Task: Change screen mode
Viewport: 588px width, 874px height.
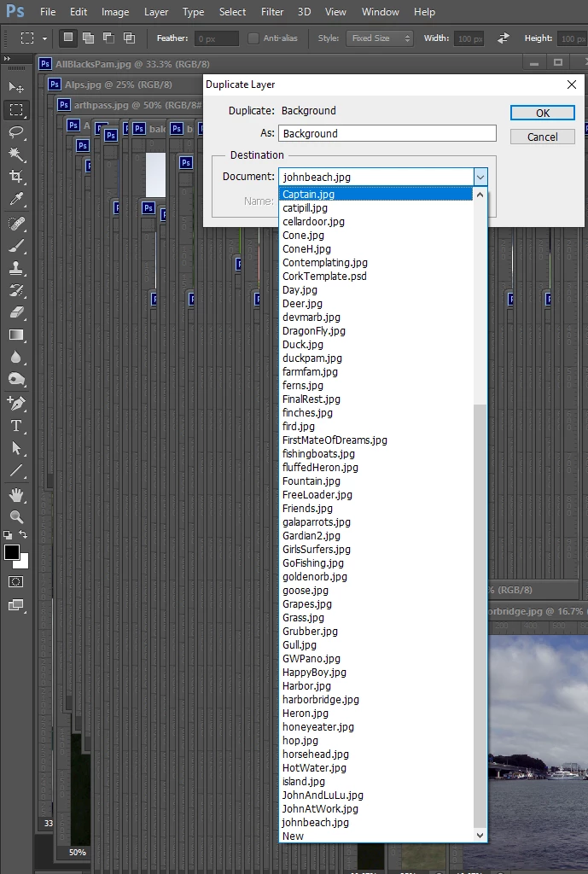Action: (16, 605)
